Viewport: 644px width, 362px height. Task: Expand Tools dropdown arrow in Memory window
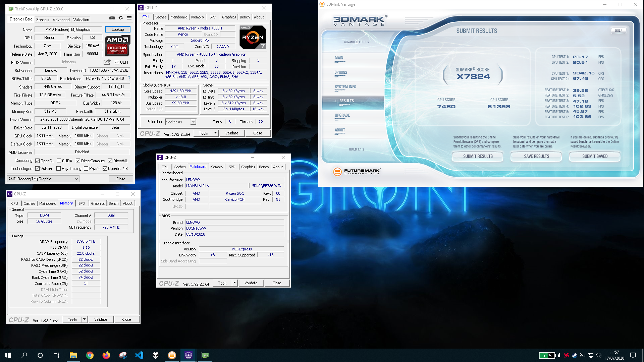point(84,319)
